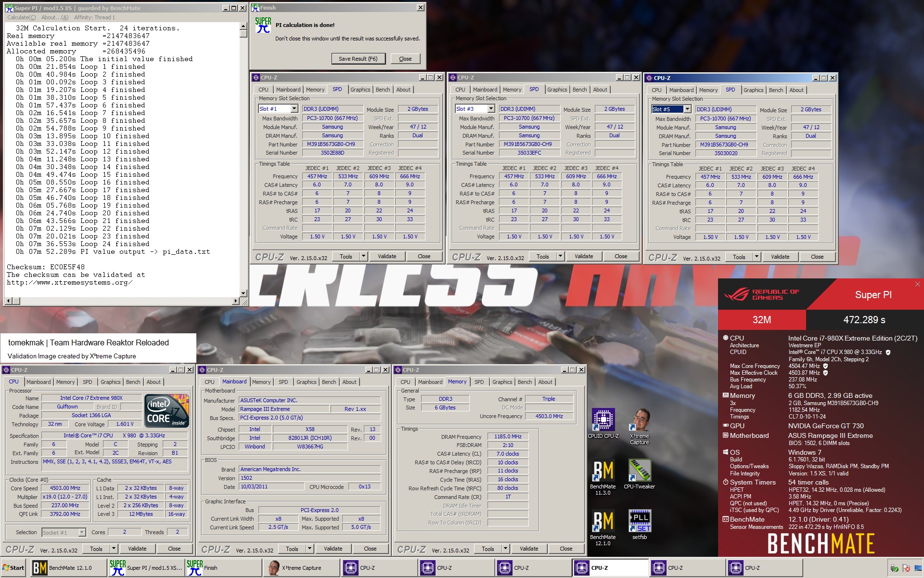Expand Tools arrow in Slot #5 CPU-Z window
The image size is (924, 578).
757,257
